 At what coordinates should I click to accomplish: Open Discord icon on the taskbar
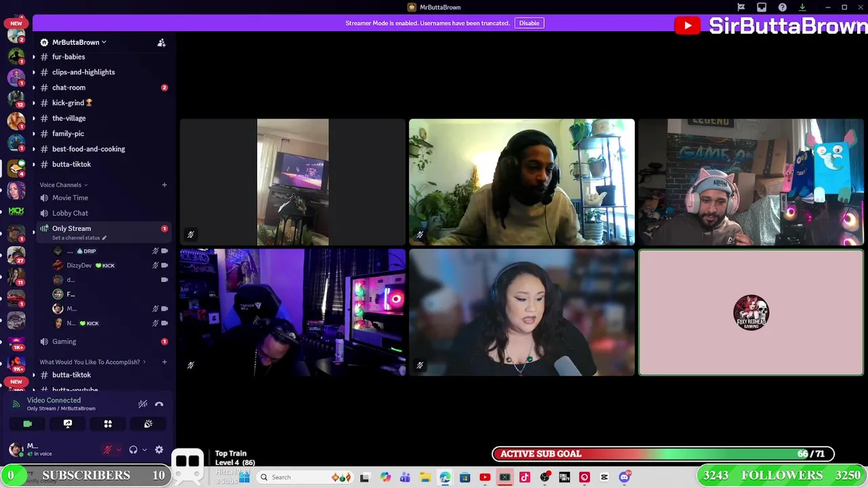tap(625, 477)
